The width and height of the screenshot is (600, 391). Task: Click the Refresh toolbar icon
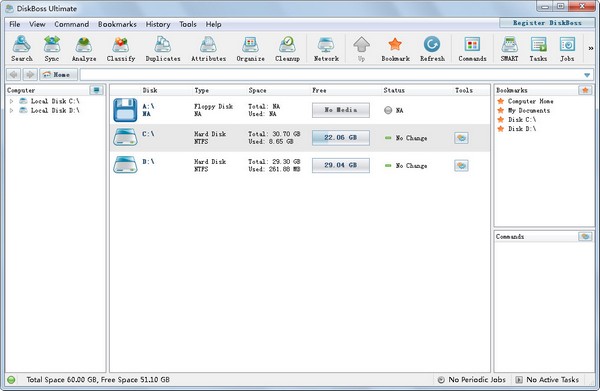pyautogui.click(x=432, y=49)
